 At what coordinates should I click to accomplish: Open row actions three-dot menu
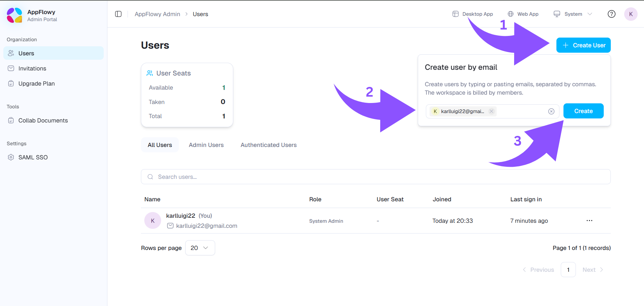click(589, 221)
